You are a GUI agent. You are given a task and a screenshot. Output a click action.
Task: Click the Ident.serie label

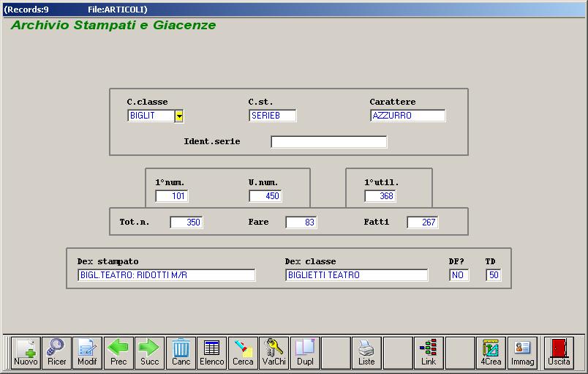coord(212,141)
